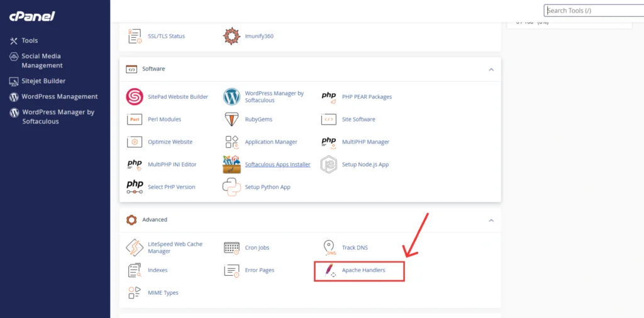Focus the Search Tools input field
The image size is (644, 318).
594,10
